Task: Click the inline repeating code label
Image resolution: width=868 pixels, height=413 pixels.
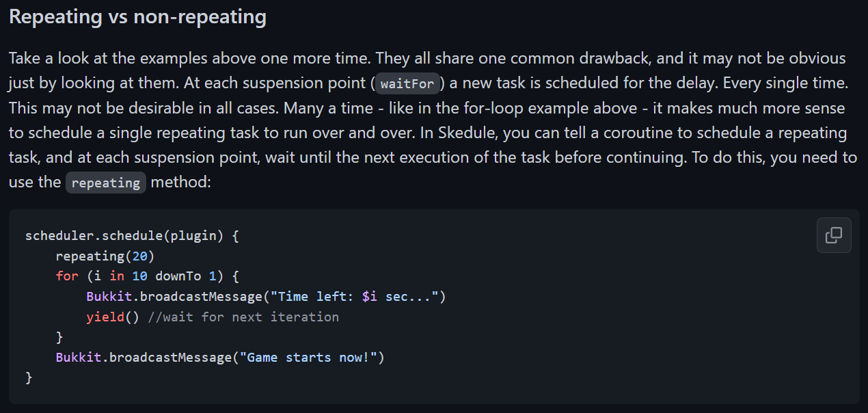Action: click(106, 183)
